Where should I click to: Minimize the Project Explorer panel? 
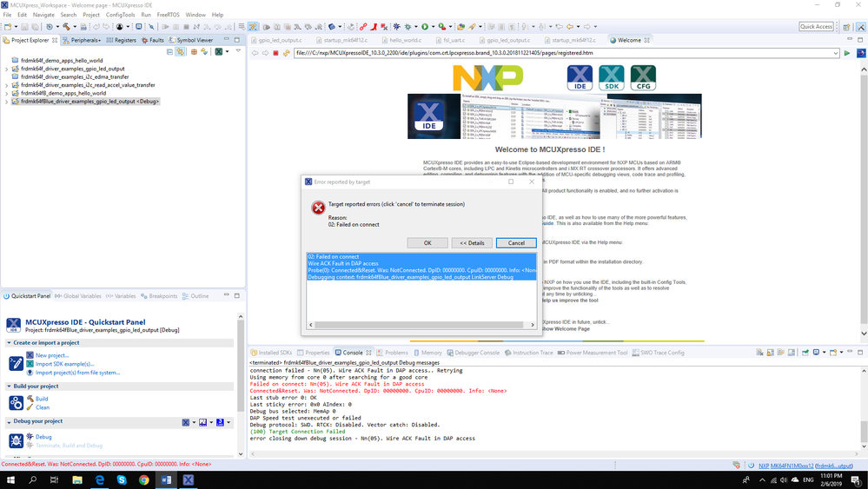pyautogui.click(x=226, y=40)
